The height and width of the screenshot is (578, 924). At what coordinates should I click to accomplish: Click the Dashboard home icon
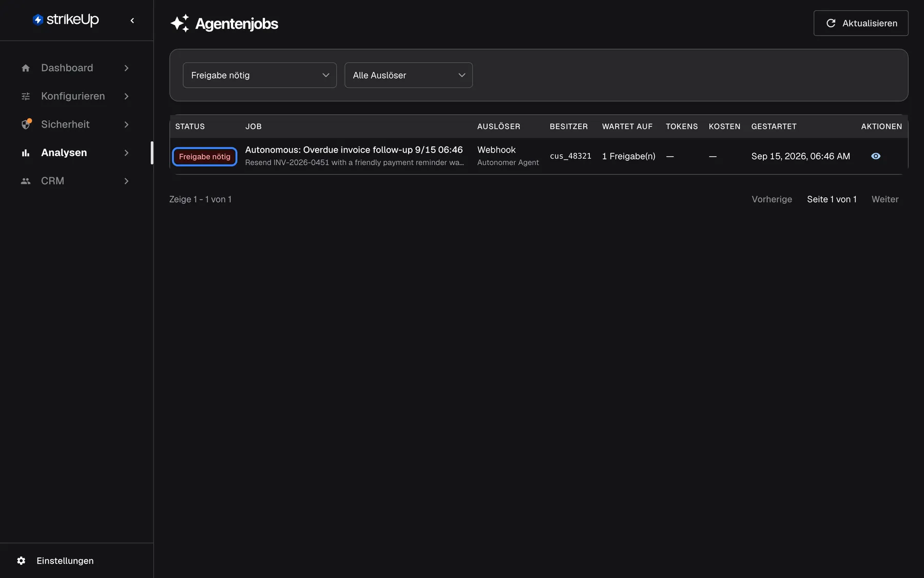tap(26, 68)
